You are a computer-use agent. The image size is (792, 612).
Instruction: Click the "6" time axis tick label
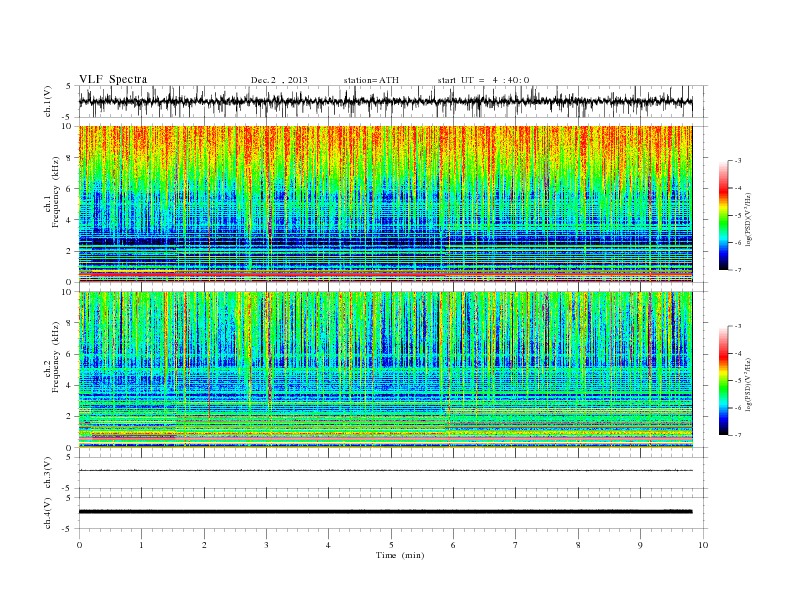tap(453, 545)
